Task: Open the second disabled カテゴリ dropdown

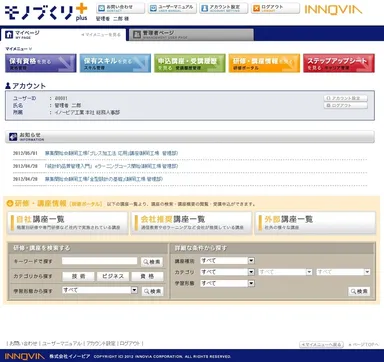Action: pyautogui.click(x=285, y=272)
